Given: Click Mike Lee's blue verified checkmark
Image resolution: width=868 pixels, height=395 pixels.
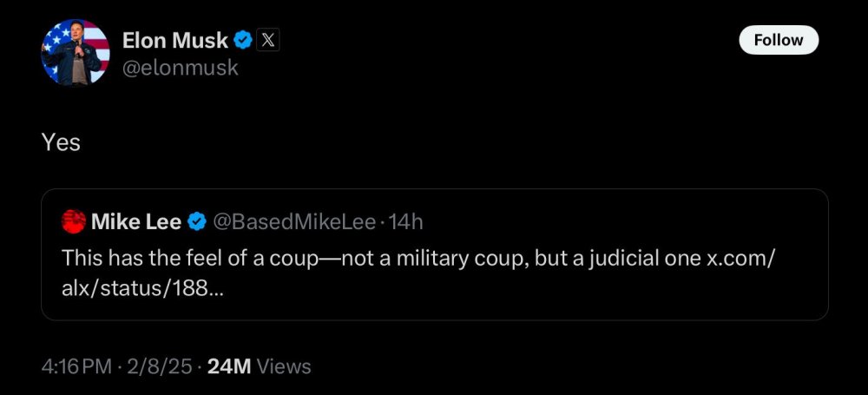Looking at the screenshot, I should pyautogui.click(x=197, y=222).
